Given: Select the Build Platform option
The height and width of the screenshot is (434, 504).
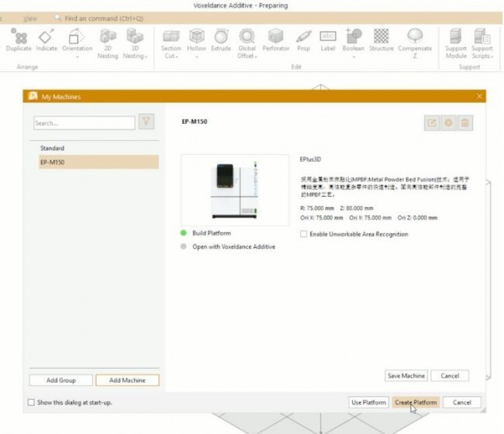Looking at the screenshot, I should [x=185, y=232].
